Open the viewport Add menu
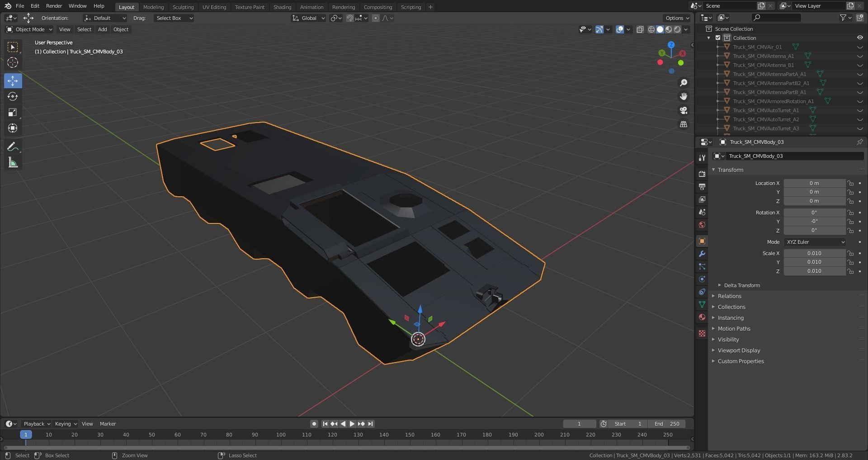868x460 pixels. 103,29
